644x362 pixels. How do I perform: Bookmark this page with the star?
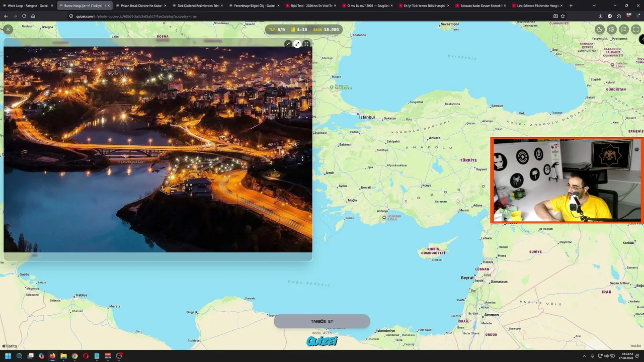(562, 16)
